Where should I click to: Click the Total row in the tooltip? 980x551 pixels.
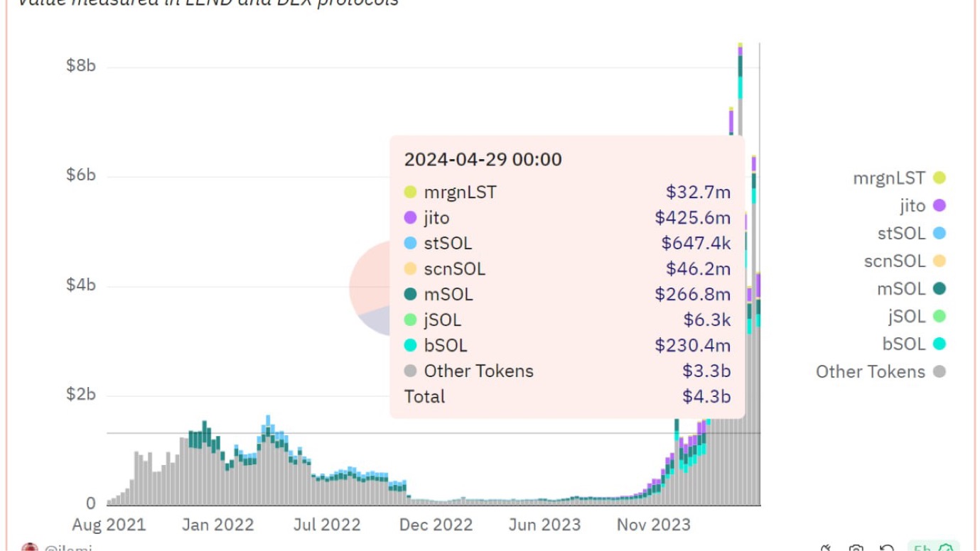(x=566, y=396)
